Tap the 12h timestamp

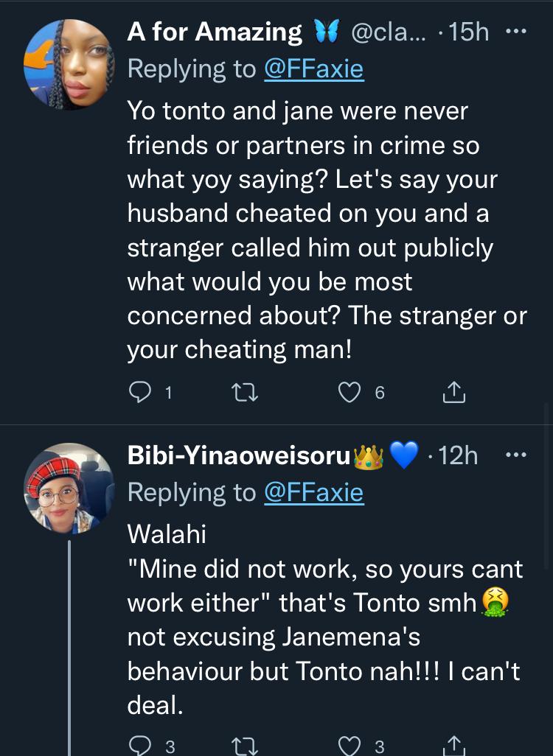[x=457, y=456]
